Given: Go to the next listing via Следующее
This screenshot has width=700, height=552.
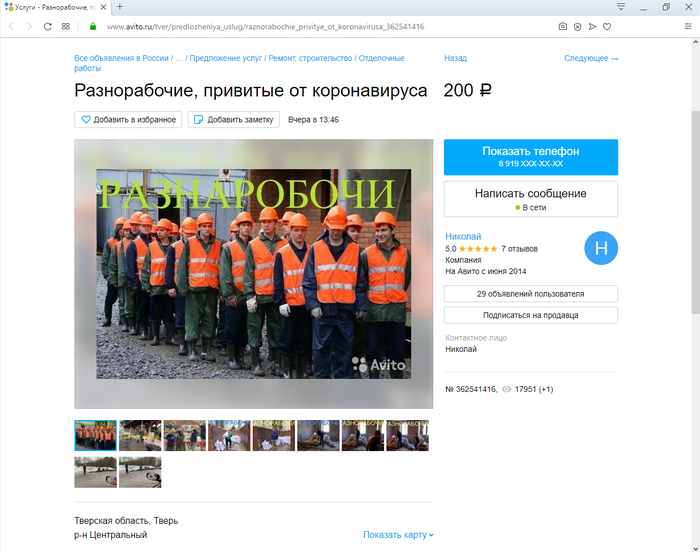Looking at the screenshot, I should pyautogui.click(x=591, y=58).
